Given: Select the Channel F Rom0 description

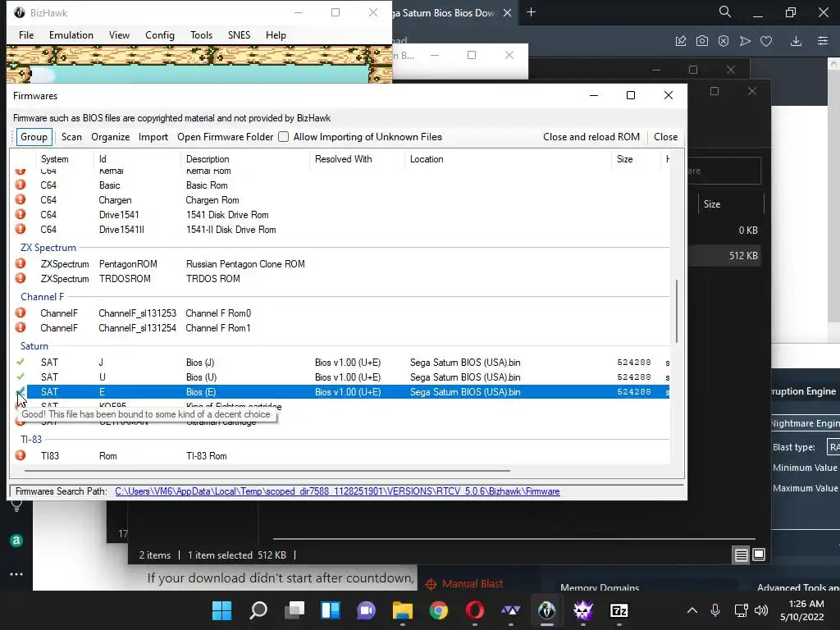Looking at the screenshot, I should (218, 313).
